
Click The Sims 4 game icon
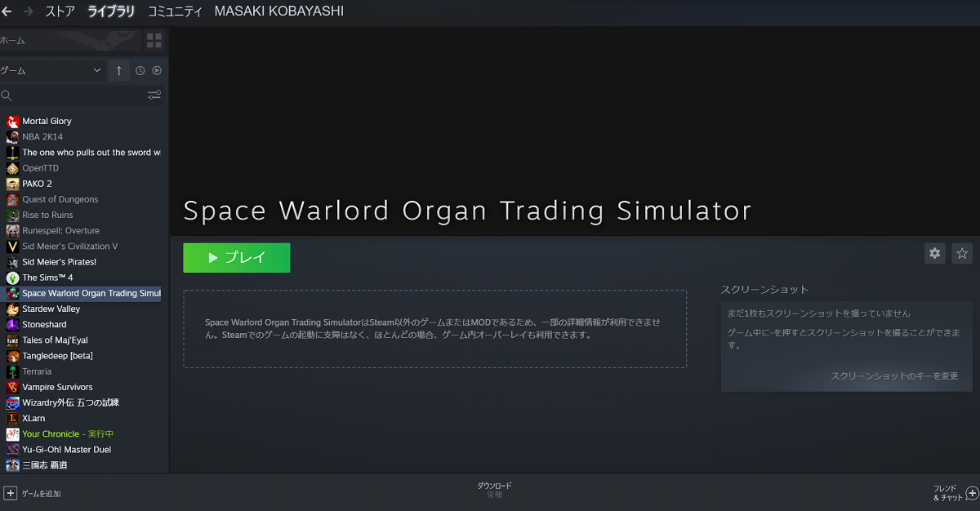13,278
